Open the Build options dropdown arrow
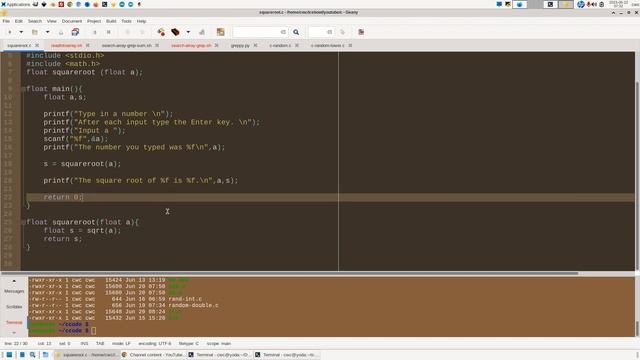Viewport: 640px width, 360px height. [188, 32]
